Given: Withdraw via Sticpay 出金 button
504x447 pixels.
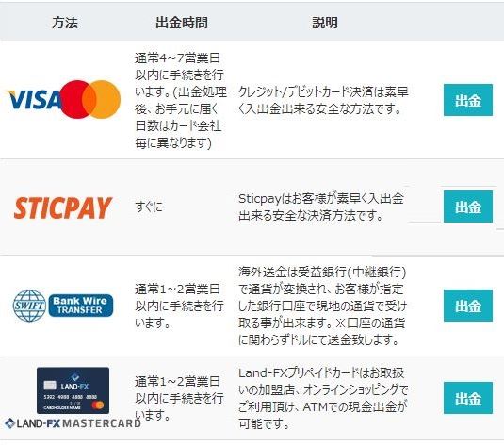Looking at the screenshot, I should pos(468,207).
